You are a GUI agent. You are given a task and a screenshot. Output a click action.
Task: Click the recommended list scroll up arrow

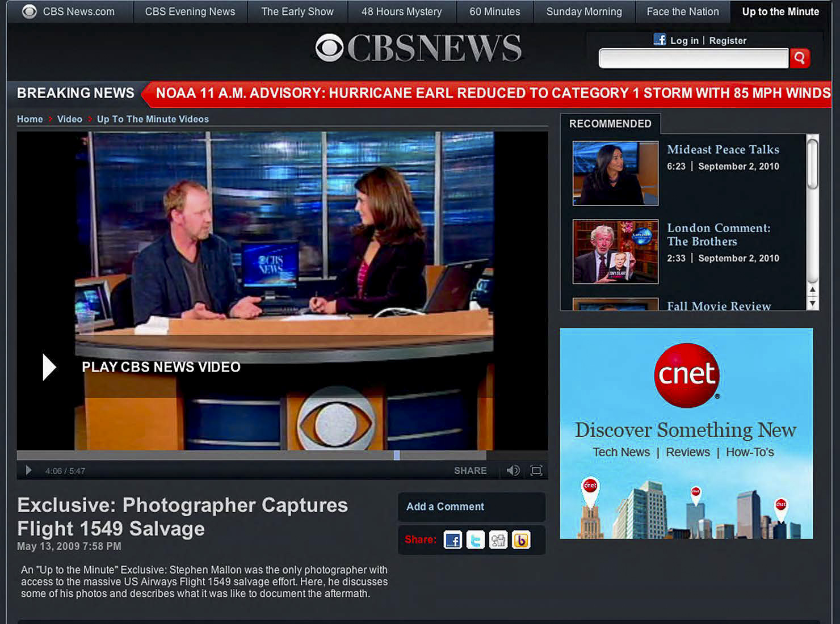pos(813,290)
